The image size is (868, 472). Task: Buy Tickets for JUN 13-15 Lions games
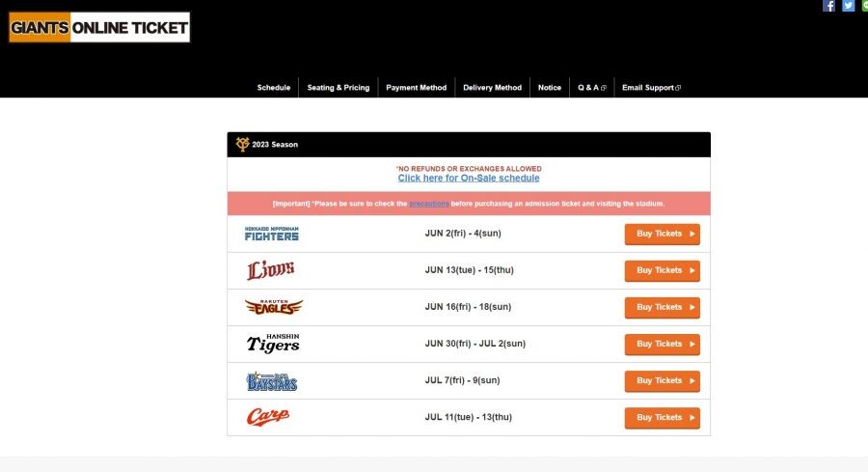click(x=663, y=270)
